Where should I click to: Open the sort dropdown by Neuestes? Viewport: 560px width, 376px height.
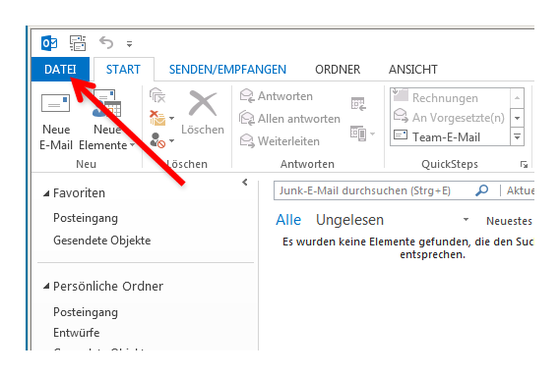click(x=466, y=219)
